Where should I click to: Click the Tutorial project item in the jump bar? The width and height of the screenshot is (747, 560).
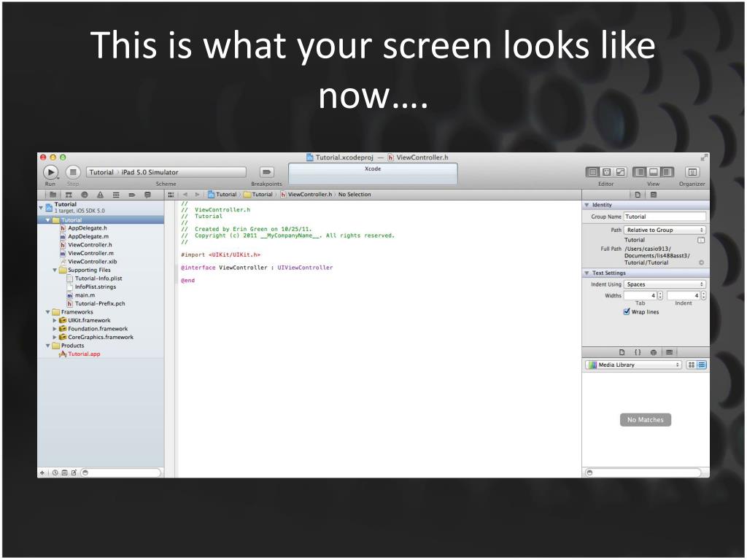pyautogui.click(x=222, y=195)
